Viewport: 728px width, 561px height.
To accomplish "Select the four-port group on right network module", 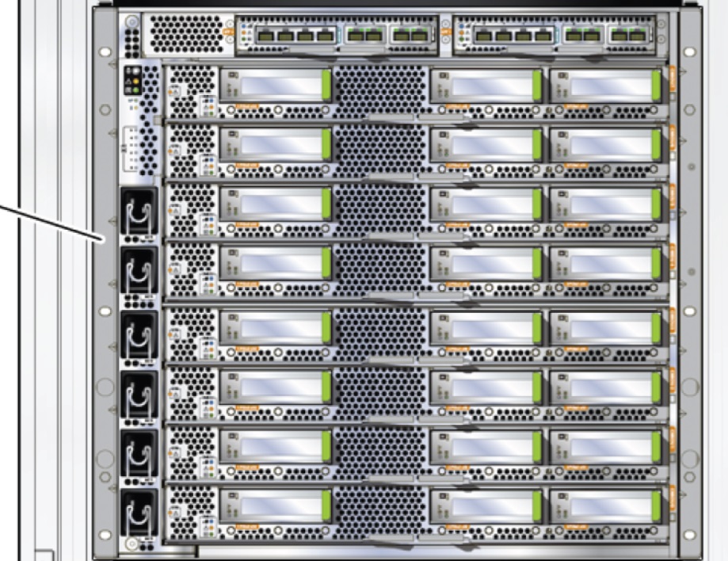I will [513, 35].
